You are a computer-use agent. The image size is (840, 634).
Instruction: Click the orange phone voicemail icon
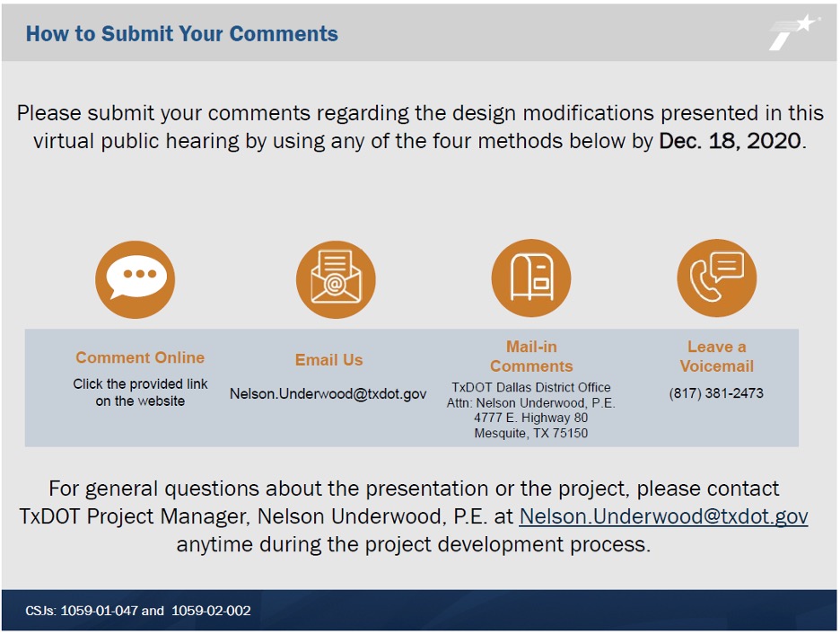[x=716, y=278]
